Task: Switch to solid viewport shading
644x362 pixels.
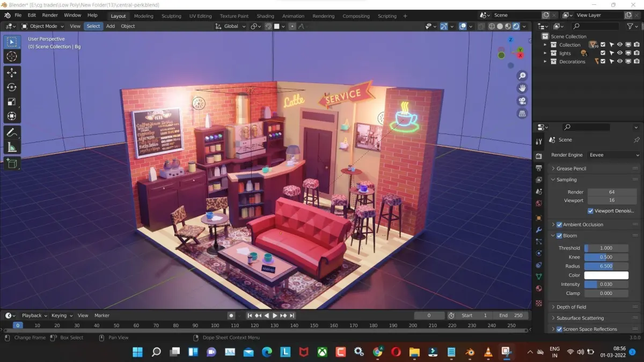Action: (x=500, y=26)
